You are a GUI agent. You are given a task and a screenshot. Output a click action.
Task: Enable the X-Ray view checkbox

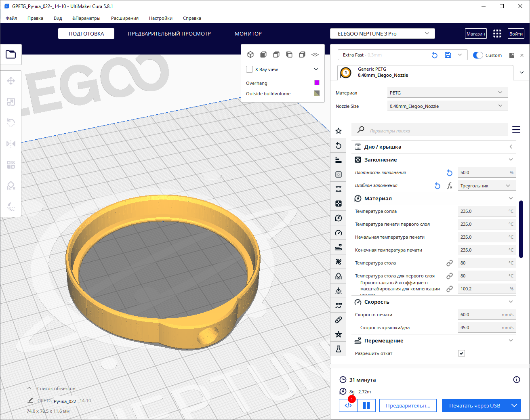250,69
